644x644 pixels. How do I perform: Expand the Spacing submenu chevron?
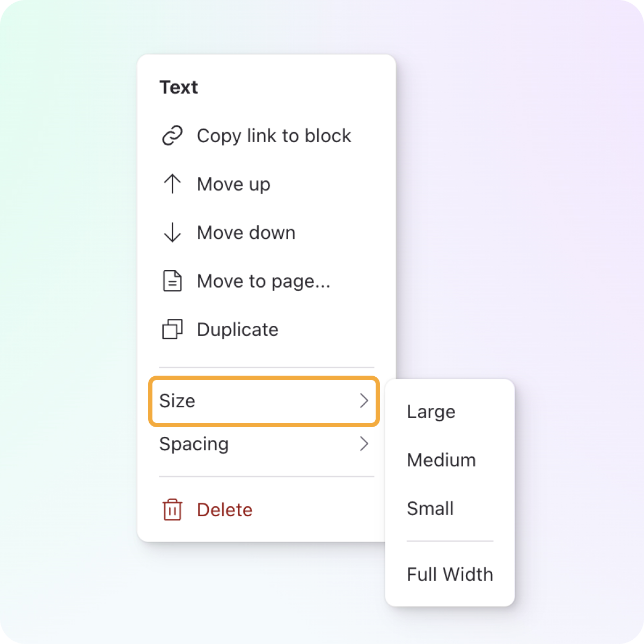point(364,444)
